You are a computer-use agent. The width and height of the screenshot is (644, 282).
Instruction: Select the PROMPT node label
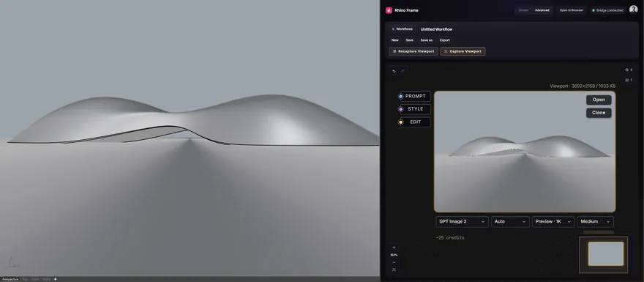[416, 96]
